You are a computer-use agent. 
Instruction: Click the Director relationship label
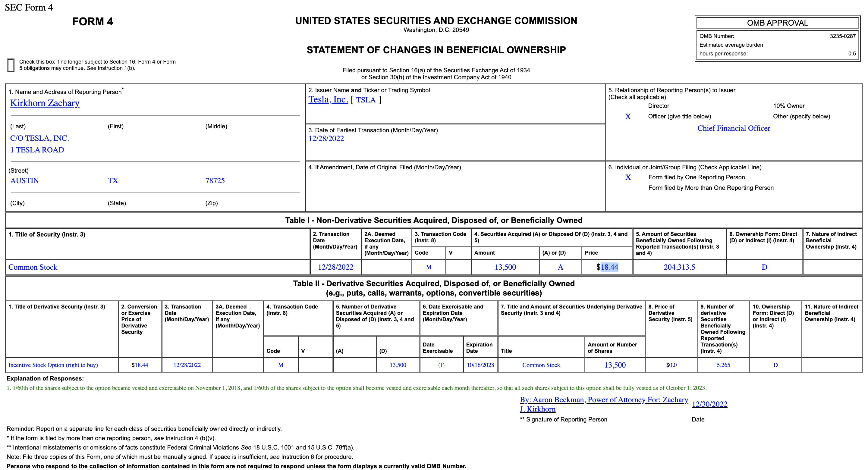coord(659,106)
